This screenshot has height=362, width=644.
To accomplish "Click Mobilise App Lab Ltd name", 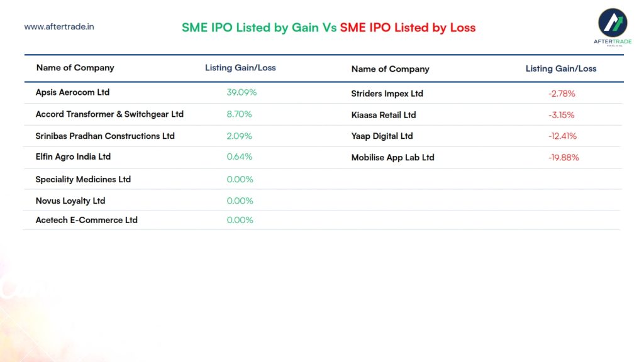I will (392, 158).
